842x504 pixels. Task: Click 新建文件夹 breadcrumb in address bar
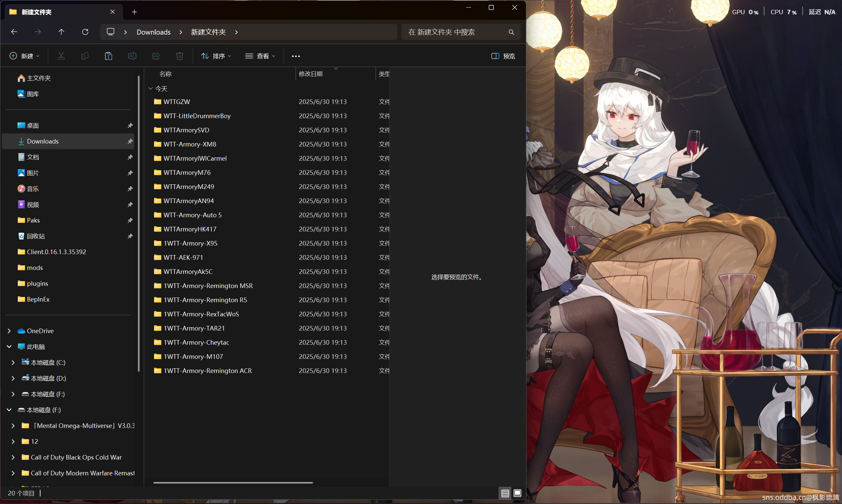pos(208,32)
